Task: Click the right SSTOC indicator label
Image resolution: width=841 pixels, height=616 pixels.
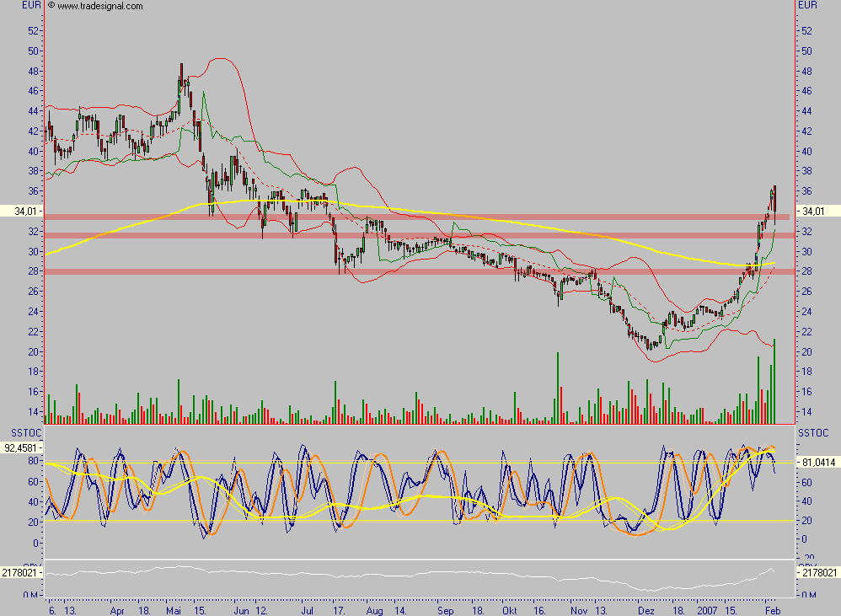Action: [812, 432]
